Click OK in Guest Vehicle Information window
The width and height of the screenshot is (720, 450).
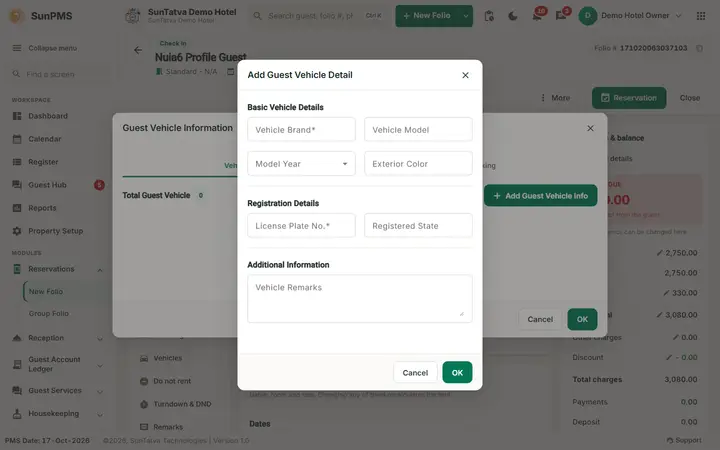coord(582,319)
